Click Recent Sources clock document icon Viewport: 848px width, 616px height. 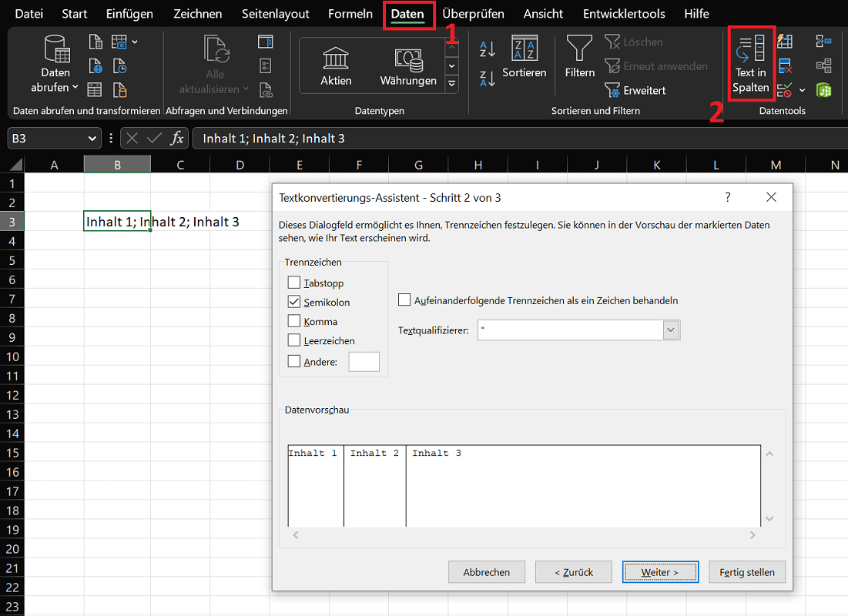tap(119, 66)
